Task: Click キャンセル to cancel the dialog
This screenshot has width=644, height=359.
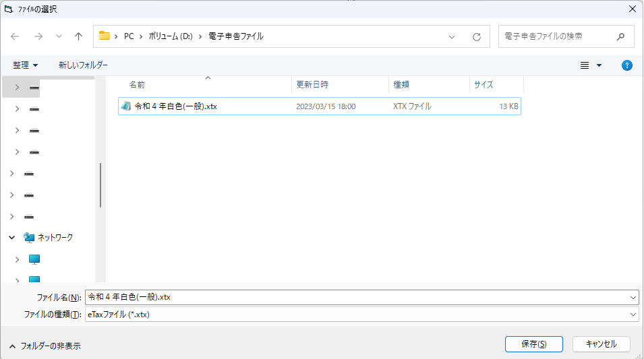Action: pyautogui.click(x=602, y=344)
